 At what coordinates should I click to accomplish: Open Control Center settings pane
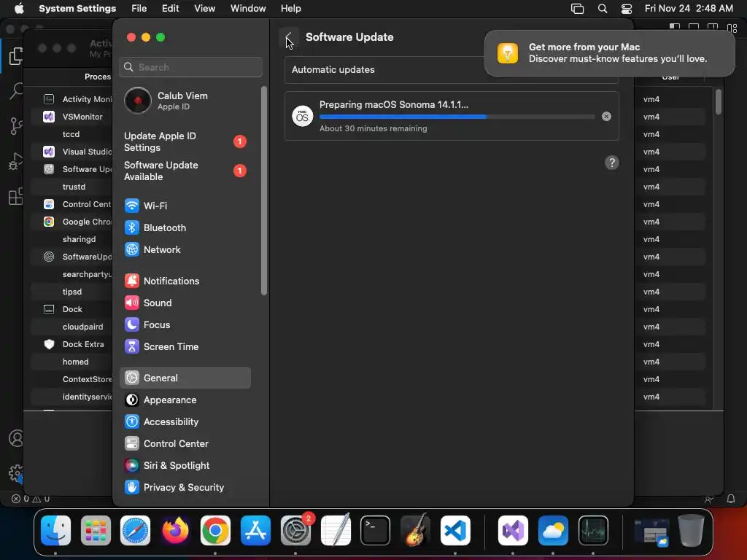185,444
